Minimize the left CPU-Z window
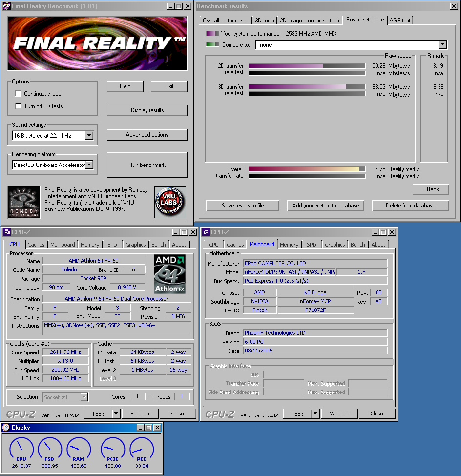This screenshot has width=461, height=476. point(176,232)
